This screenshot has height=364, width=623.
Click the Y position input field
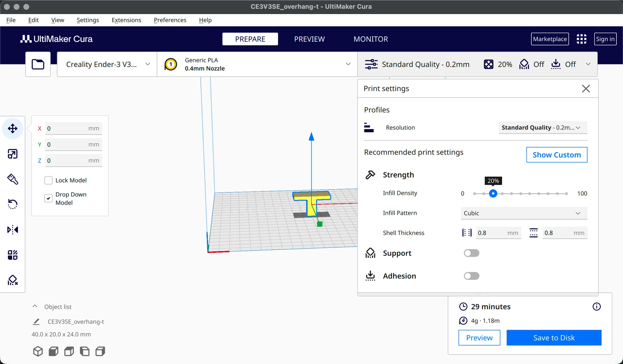click(x=74, y=144)
